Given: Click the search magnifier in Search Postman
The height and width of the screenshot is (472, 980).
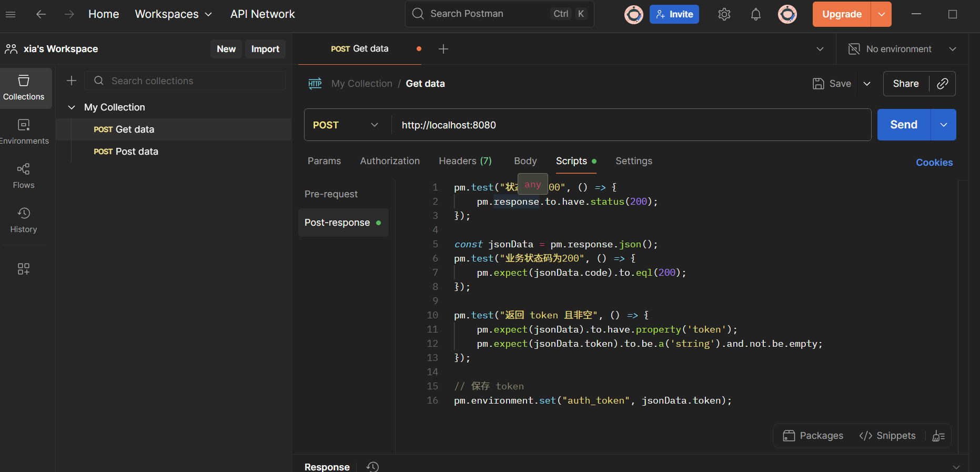Looking at the screenshot, I should 418,14.
